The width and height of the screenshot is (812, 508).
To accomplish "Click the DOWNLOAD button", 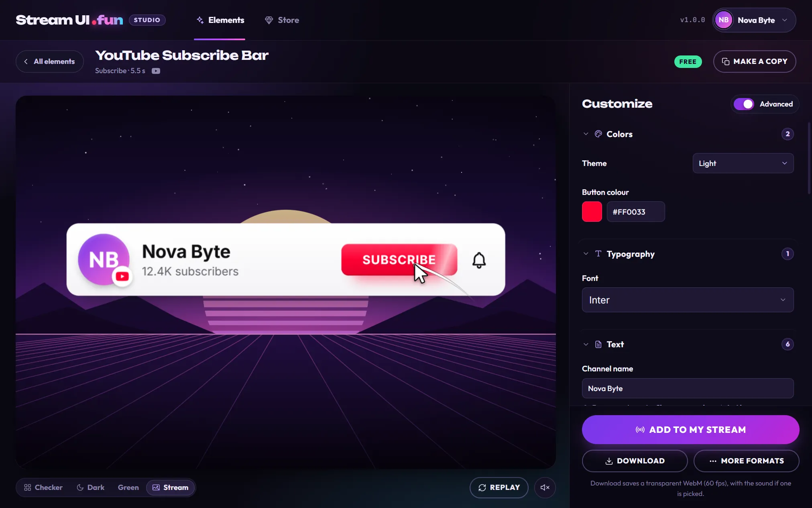I will pyautogui.click(x=635, y=461).
